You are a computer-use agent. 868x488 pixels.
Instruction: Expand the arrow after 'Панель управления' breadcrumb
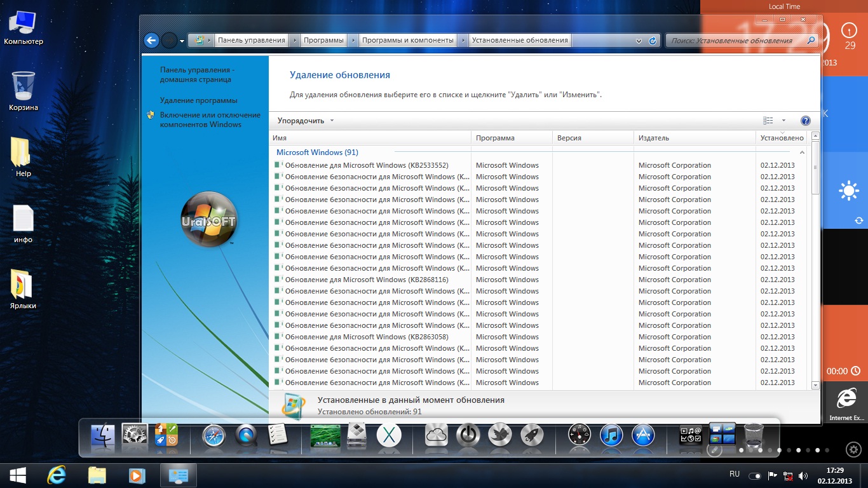pyautogui.click(x=294, y=40)
